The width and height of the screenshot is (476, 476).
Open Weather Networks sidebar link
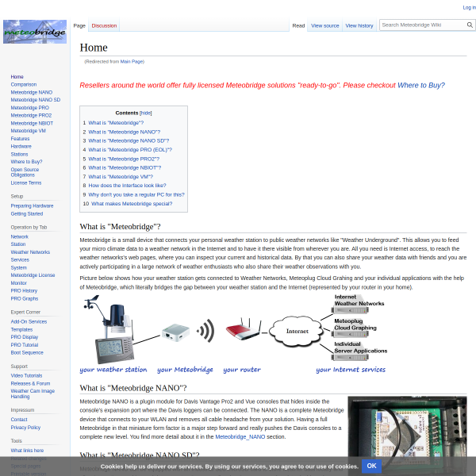30,252
